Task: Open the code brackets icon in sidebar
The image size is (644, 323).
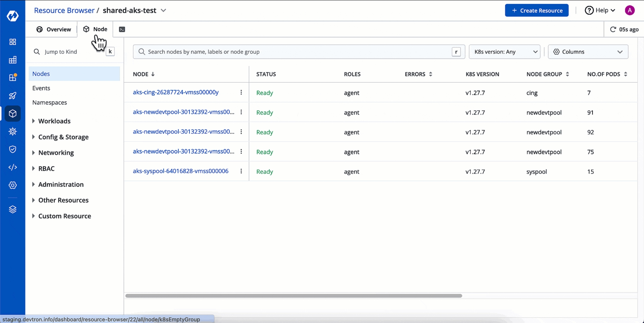Action: click(12, 167)
